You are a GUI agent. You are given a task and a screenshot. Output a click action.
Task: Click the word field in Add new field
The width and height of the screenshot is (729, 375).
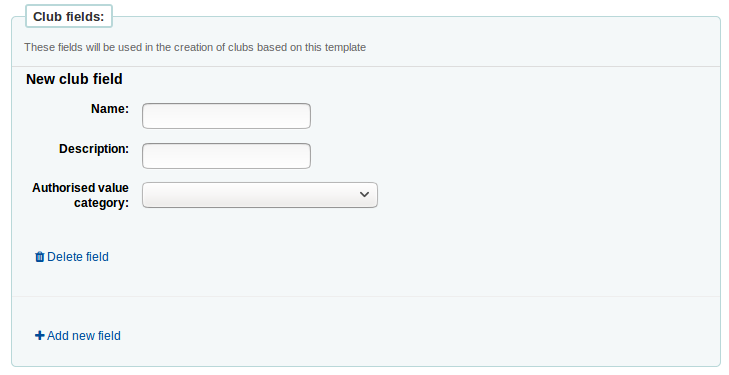coord(109,336)
